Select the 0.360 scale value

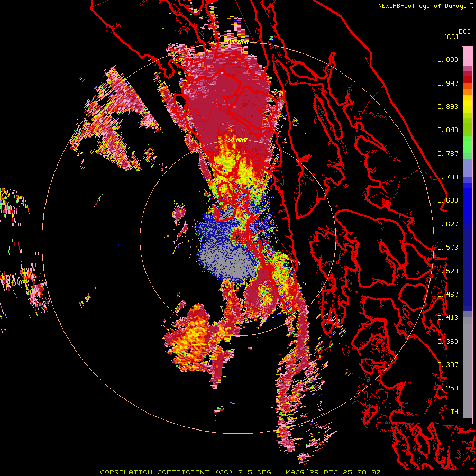pos(448,342)
